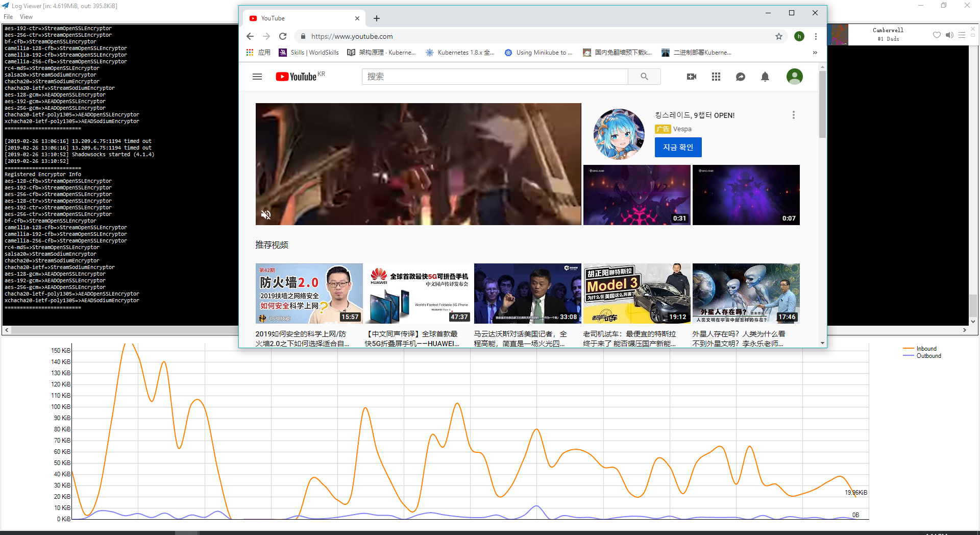Viewport: 980px width, 535px height.
Task: Open 马云达沃斯对话美国记者 video title
Action: point(520,338)
